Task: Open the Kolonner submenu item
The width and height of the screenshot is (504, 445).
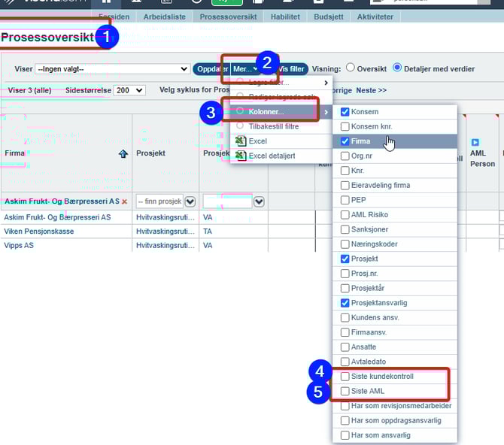Action: 266,112
